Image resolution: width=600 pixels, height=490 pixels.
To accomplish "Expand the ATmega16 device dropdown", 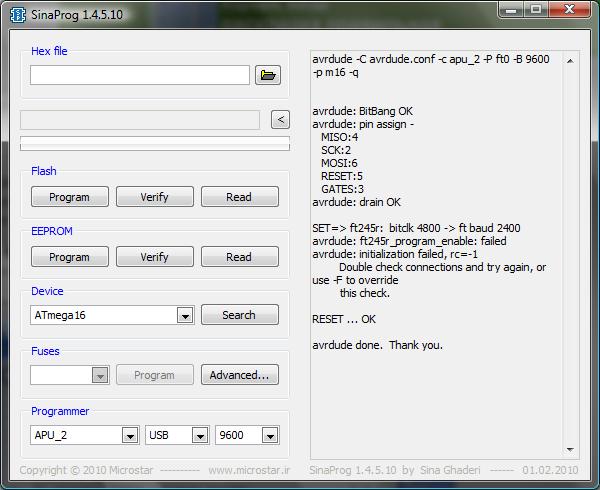I will click(184, 316).
